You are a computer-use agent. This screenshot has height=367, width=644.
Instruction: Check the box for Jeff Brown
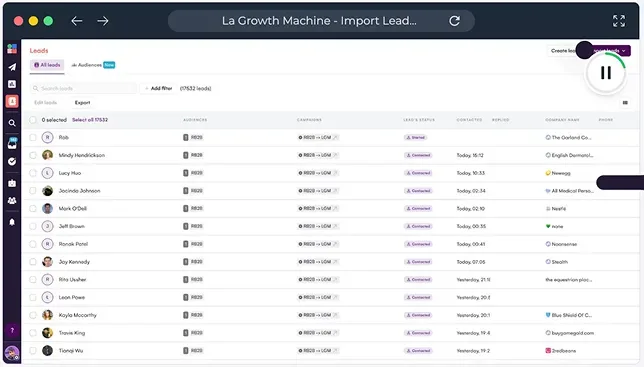[x=33, y=227]
